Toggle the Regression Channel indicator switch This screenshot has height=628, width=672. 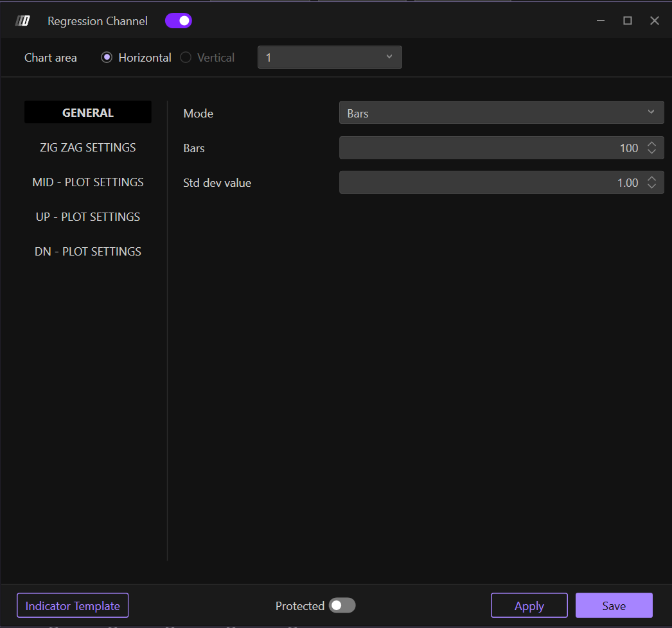[x=179, y=21]
